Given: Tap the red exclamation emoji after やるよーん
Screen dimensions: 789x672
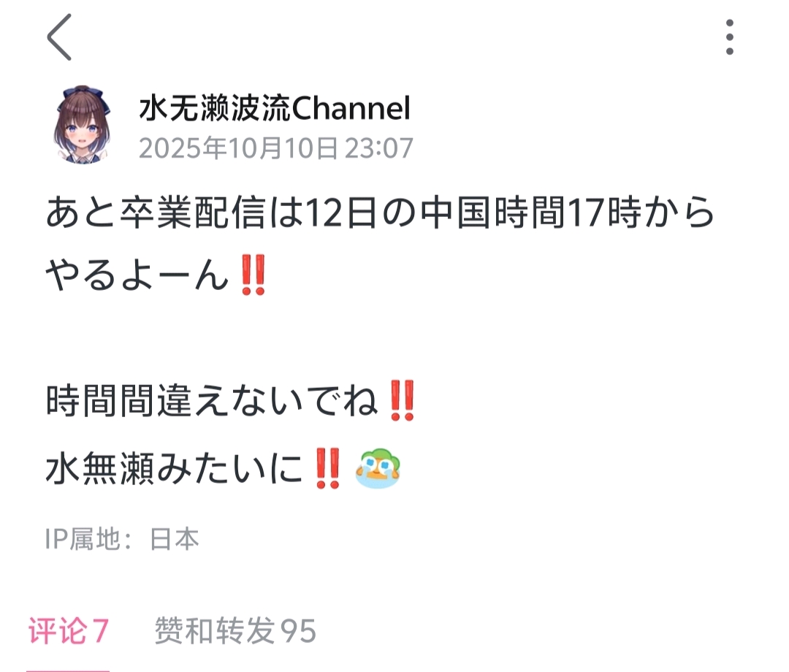Looking at the screenshot, I should click(x=253, y=275).
